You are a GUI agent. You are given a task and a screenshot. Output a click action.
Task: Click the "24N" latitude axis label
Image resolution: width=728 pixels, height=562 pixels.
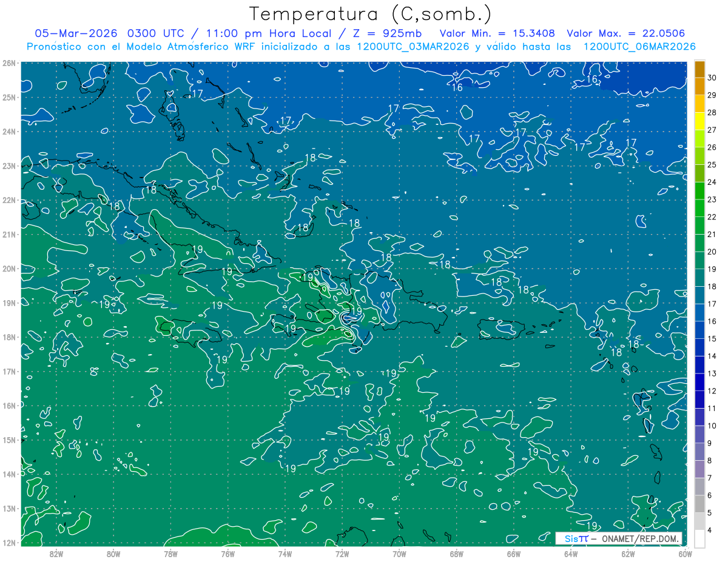coord(9,132)
